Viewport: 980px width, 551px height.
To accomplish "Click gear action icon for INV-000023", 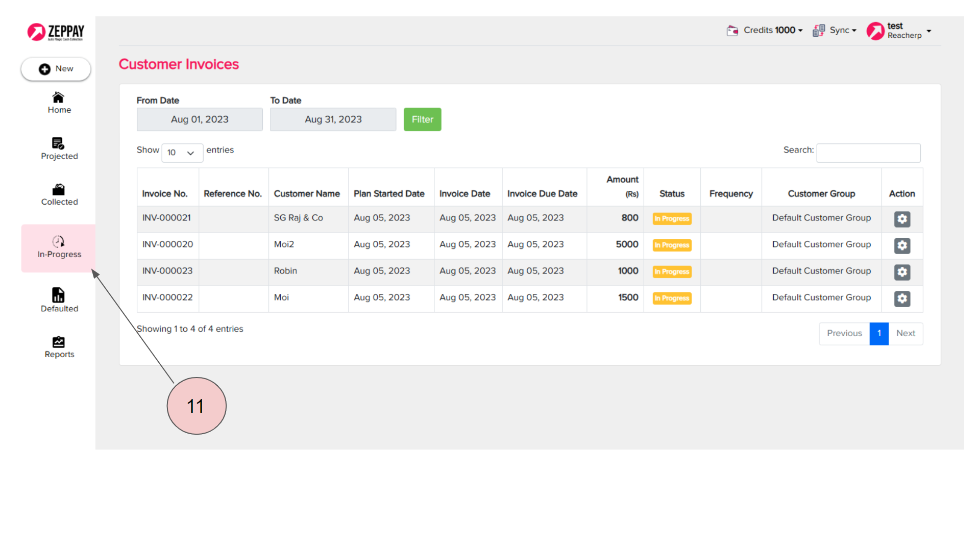I will 902,272.
